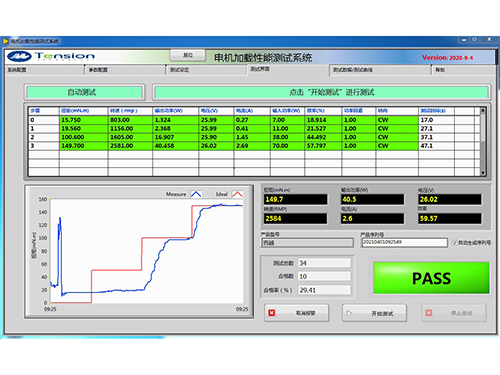The width and height of the screenshot is (500, 375).
Task: Click input power cell 7.00
Action: 288,120
